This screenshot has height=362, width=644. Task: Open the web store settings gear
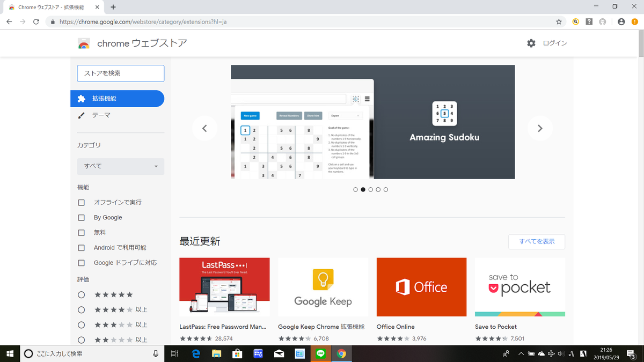pos(531,43)
